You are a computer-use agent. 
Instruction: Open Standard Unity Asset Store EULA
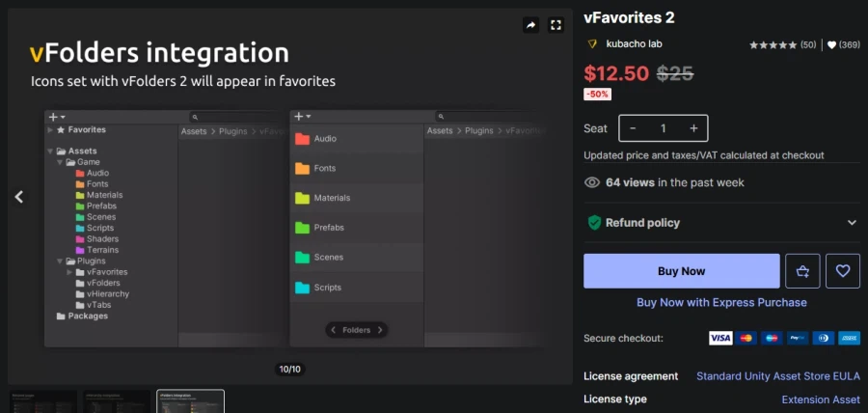click(x=777, y=376)
